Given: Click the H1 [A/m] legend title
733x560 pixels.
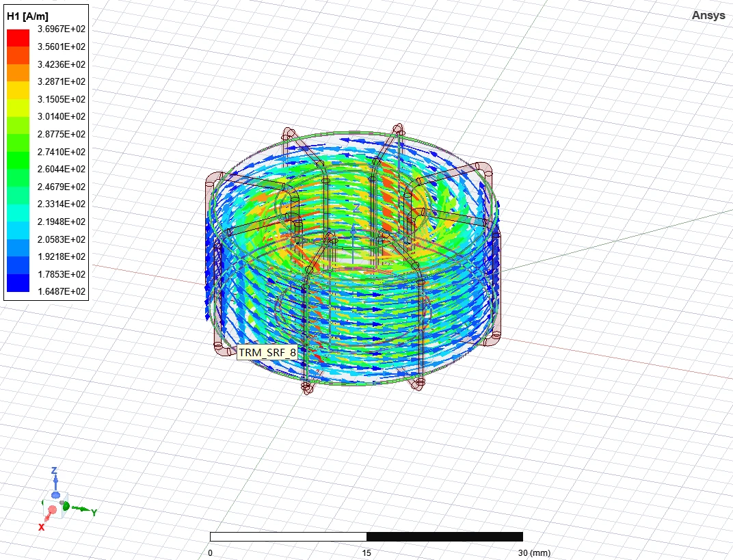Looking at the screenshot, I should (27, 16).
